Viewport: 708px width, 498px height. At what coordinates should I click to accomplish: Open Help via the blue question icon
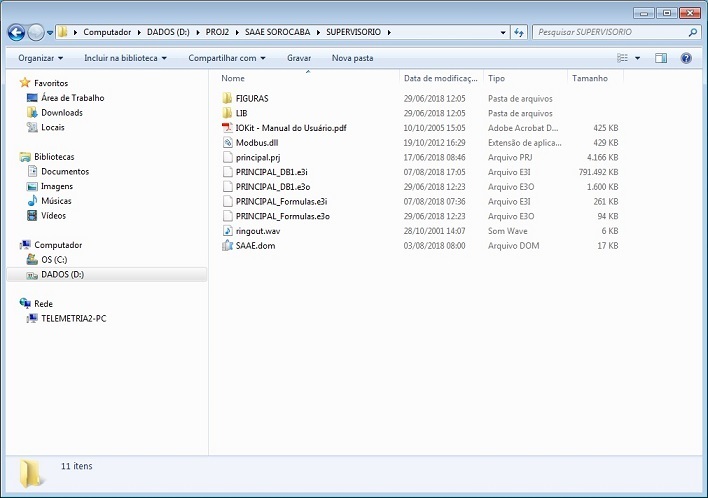(x=686, y=58)
